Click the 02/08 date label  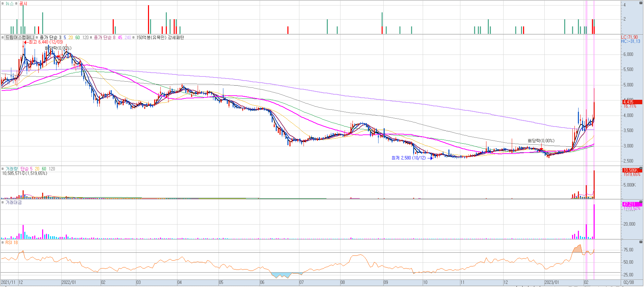pos(629,283)
